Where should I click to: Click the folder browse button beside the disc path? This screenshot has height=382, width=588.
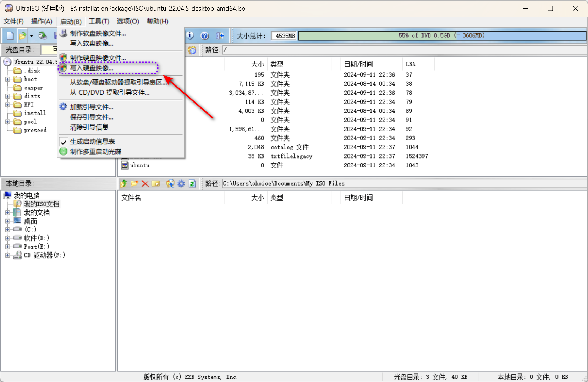192,50
